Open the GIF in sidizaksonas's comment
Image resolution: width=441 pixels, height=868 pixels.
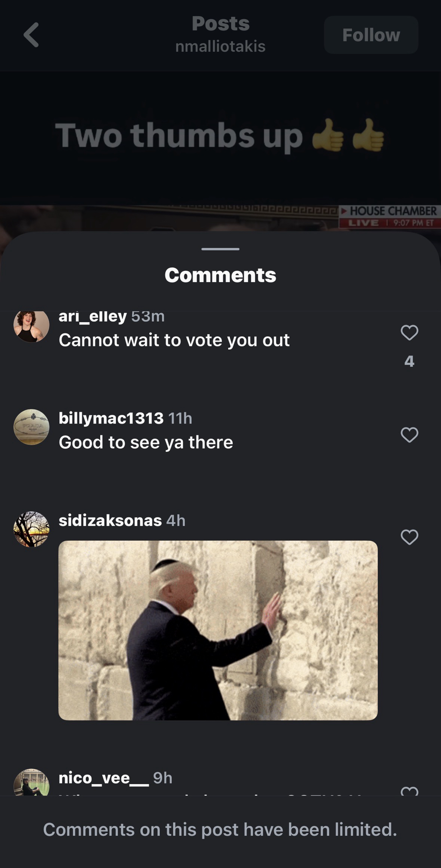tap(218, 630)
